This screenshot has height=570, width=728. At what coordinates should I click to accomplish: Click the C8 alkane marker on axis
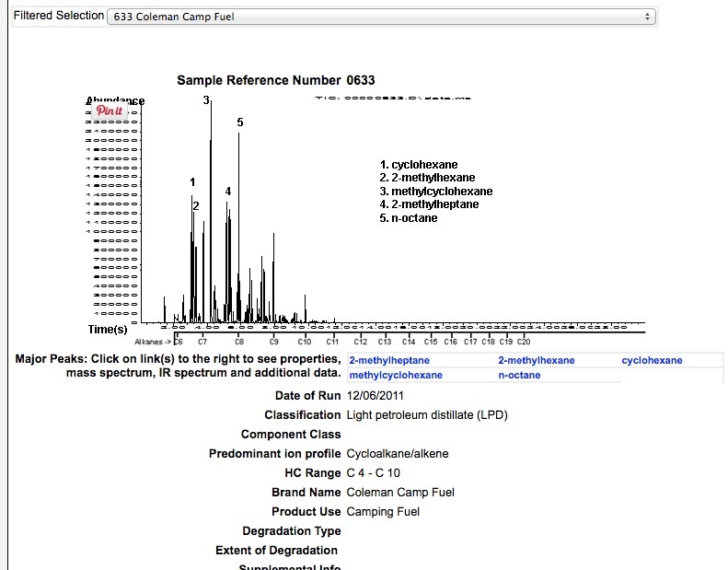click(x=239, y=342)
